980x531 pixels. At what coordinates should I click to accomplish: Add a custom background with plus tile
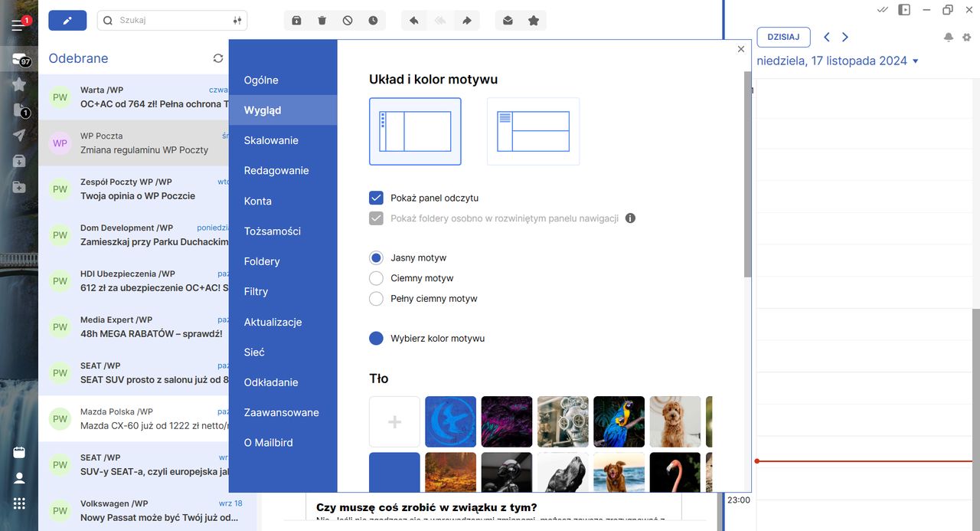click(394, 421)
